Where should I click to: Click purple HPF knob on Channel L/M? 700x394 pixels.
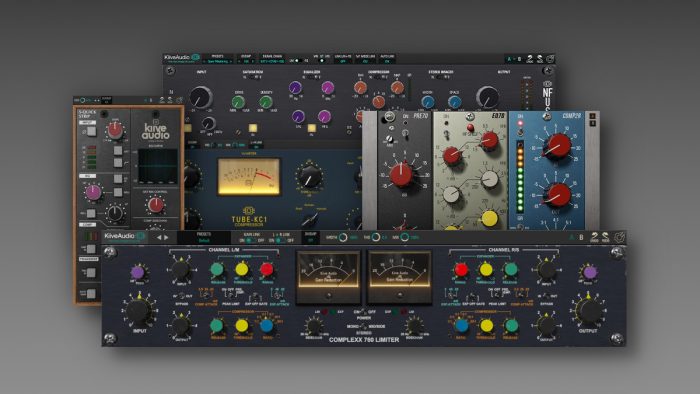point(138,272)
